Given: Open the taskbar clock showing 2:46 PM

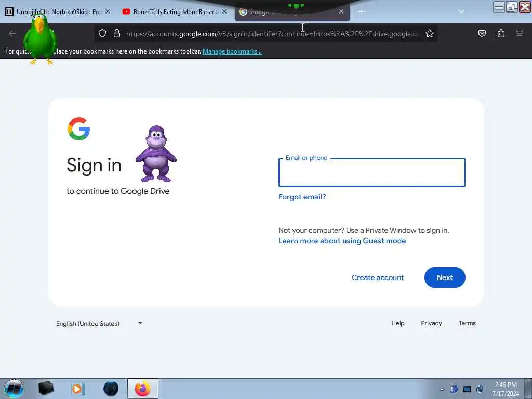Looking at the screenshot, I should click(x=506, y=389).
